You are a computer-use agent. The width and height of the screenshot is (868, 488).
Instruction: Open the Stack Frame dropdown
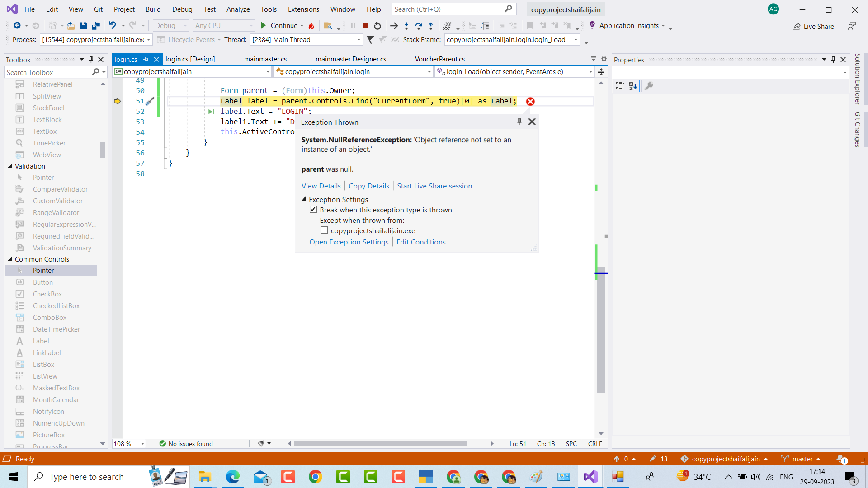click(x=576, y=40)
